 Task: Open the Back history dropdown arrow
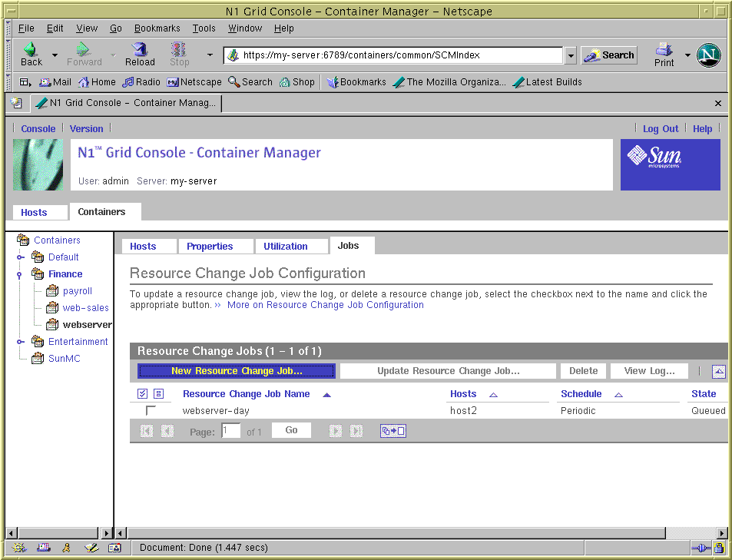(x=55, y=55)
